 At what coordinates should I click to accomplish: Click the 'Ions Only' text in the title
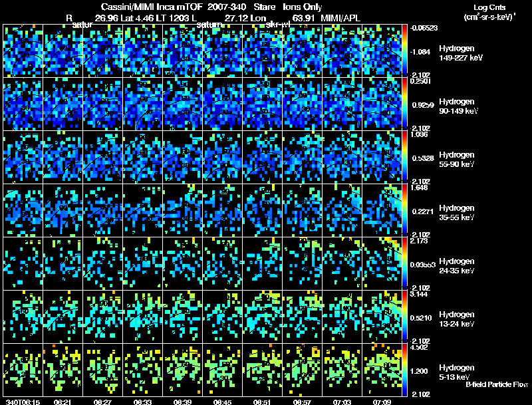(302, 7)
